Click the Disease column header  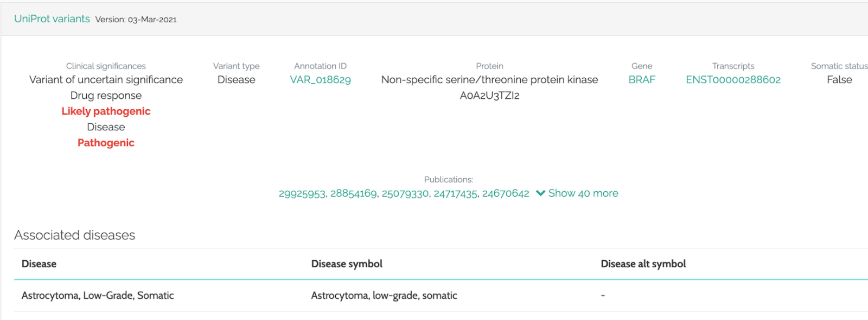[39, 264]
